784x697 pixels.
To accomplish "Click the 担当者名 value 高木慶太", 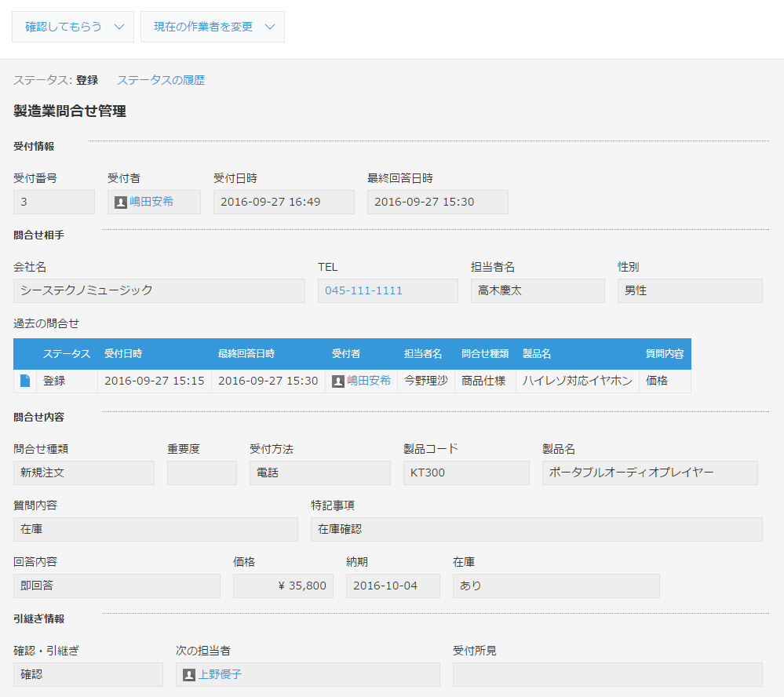I will (x=538, y=290).
